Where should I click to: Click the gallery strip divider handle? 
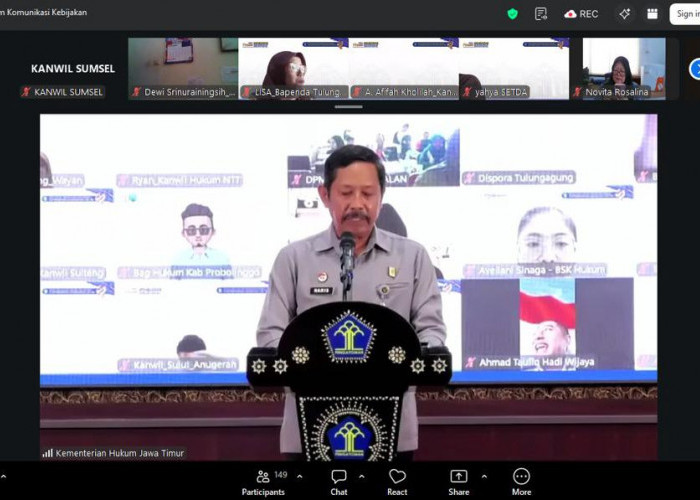[x=348, y=107]
